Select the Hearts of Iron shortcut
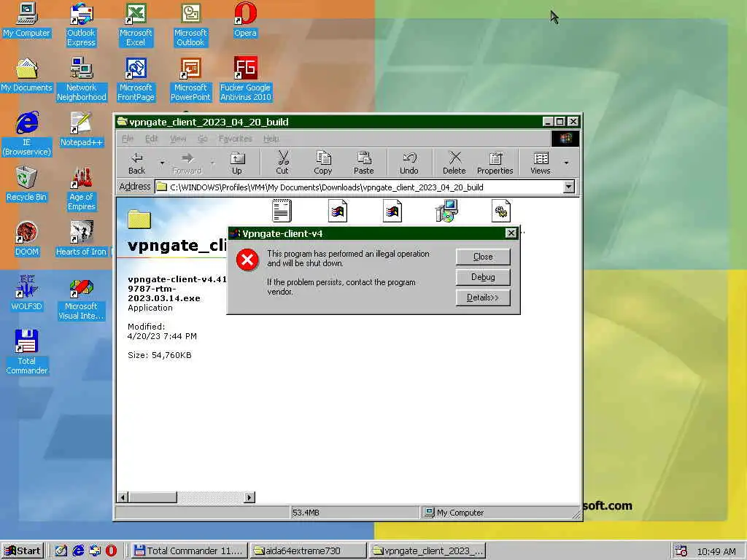The height and width of the screenshot is (560, 747). (x=82, y=239)
